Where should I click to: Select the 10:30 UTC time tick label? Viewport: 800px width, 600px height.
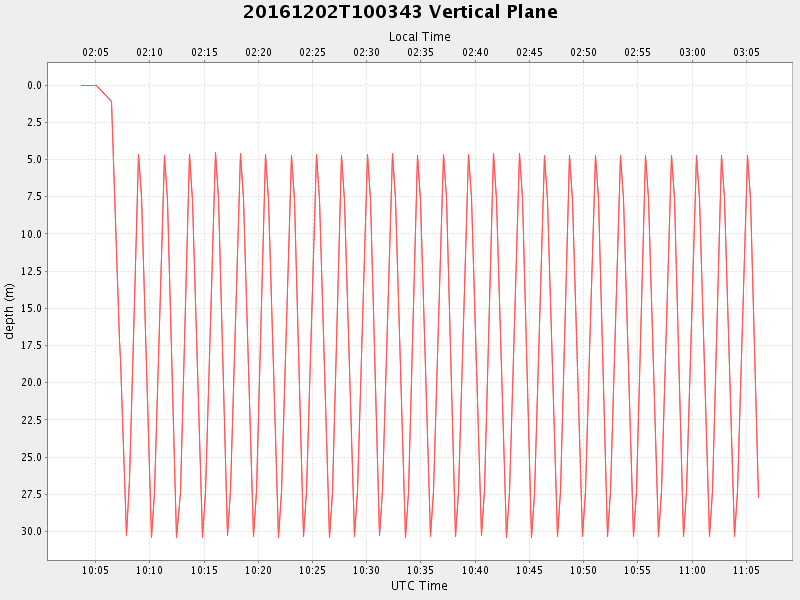click(x=367, y=570)
